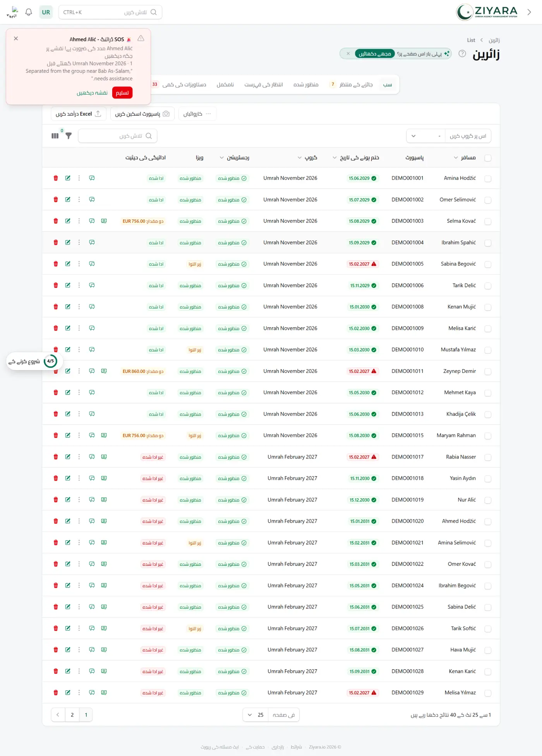Viewport: 542px width, 756px height.
Task: Tick the checkbox for Tarik Delić
Action: point(488,286)
